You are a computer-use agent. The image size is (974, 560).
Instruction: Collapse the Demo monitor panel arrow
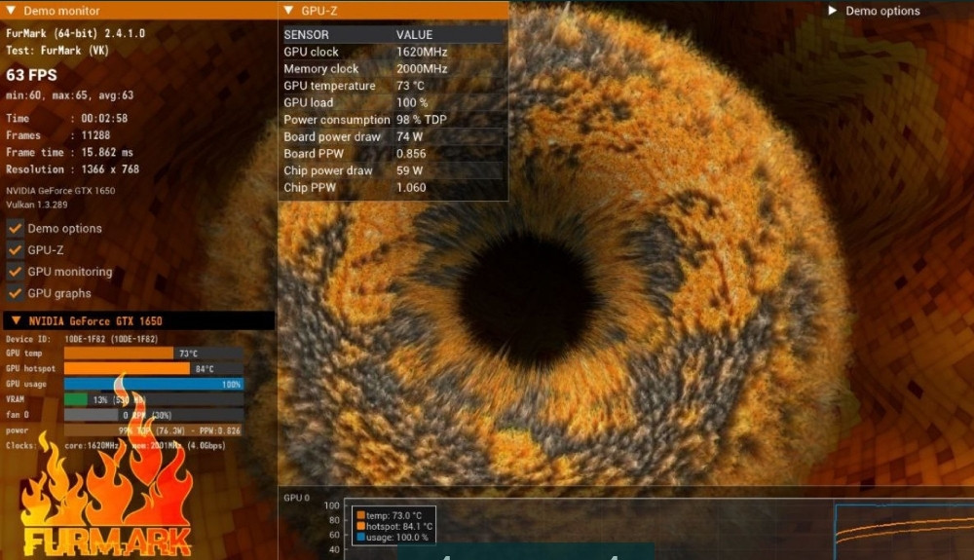coord(10,11)
